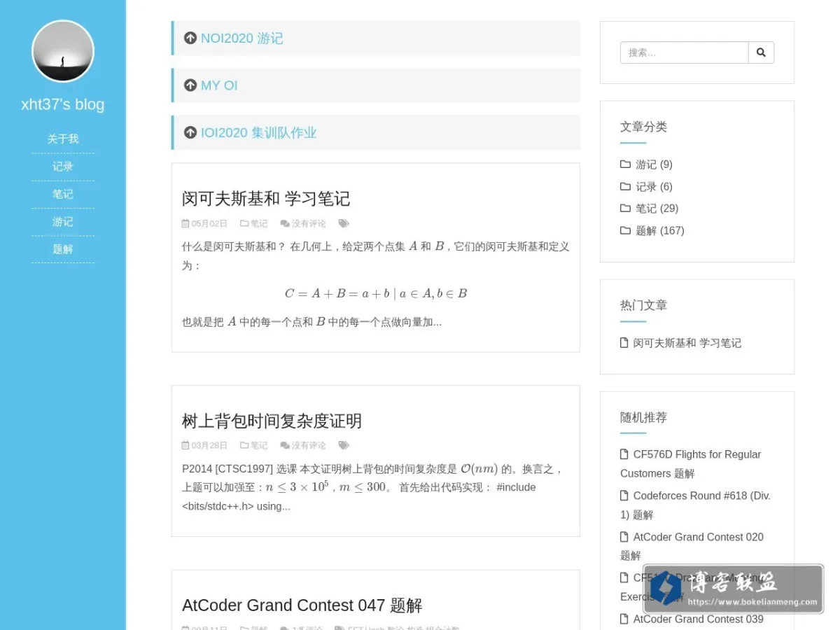This screenshot has height=630, width=840.
Task: Open Codeforces Round #618 (Div. 1) 题解
Action: (x=696, y=505)
